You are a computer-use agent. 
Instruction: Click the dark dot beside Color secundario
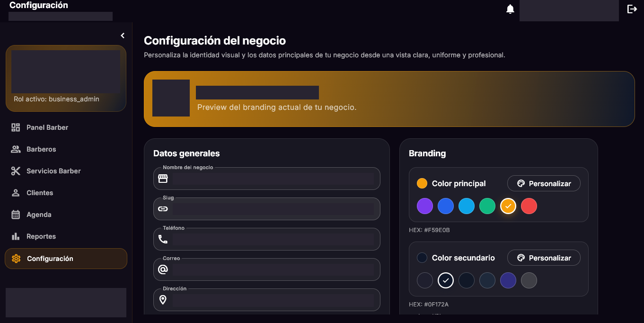pyautogui.click(x=422, y=258)
